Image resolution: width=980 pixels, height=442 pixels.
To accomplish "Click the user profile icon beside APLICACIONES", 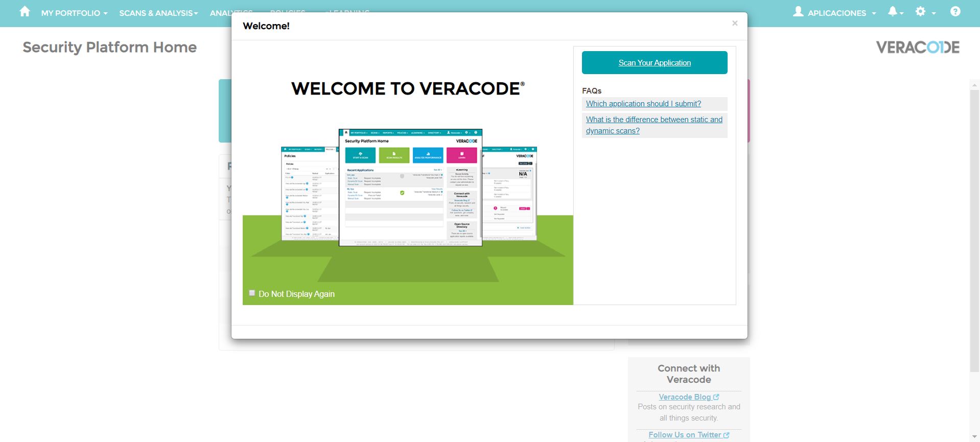I will pos(798,11).
